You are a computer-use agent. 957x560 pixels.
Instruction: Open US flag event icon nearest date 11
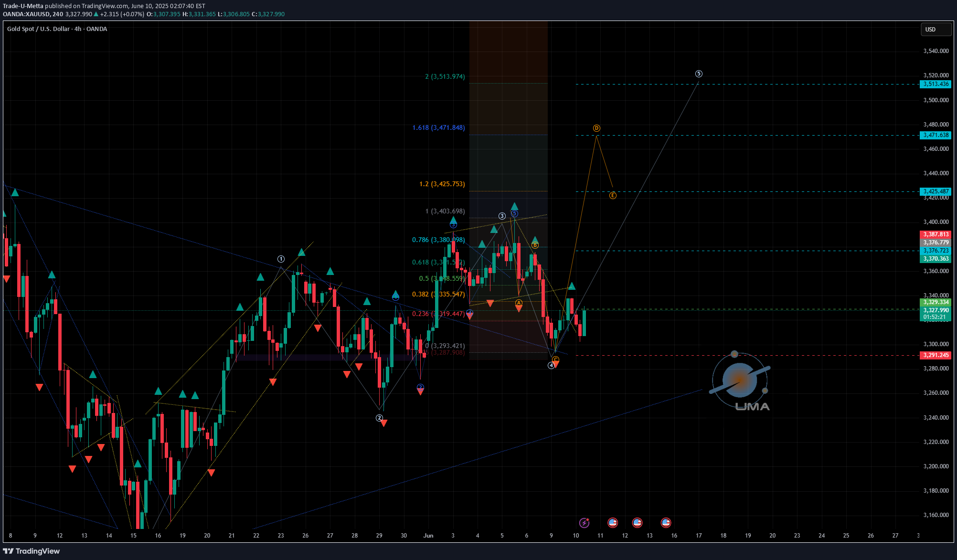click(613, 523)
